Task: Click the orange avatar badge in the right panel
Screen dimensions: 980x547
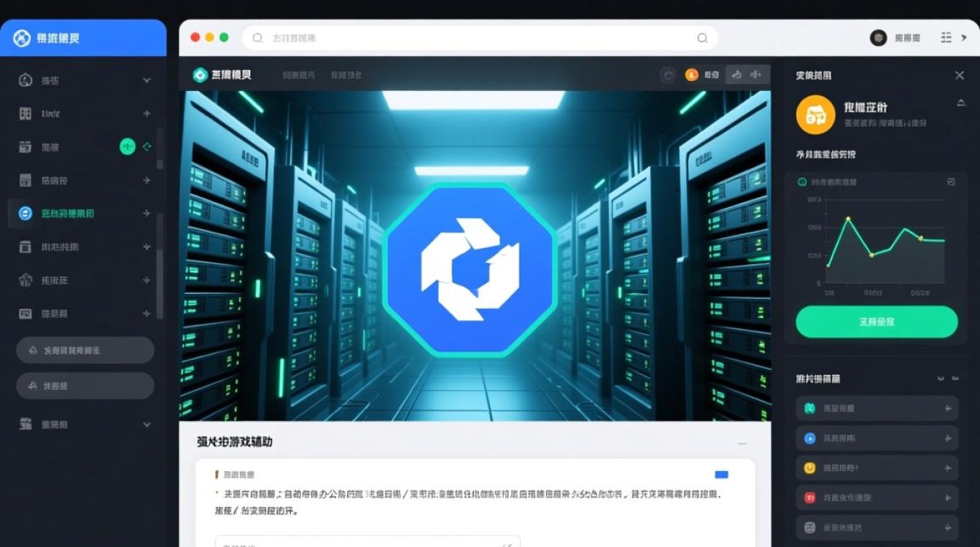Action: 814,115
